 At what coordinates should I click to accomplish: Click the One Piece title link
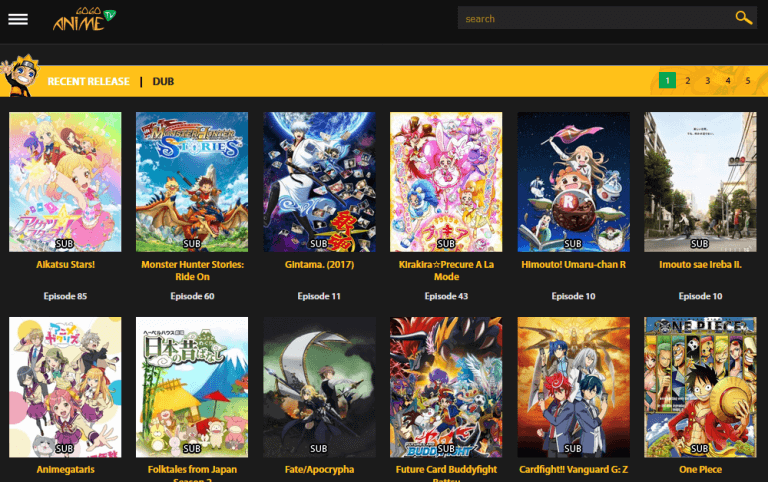700,469
